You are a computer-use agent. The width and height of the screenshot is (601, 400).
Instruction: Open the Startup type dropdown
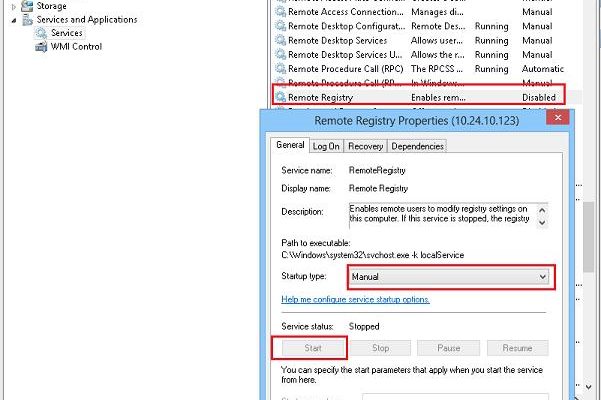(543, 276)
